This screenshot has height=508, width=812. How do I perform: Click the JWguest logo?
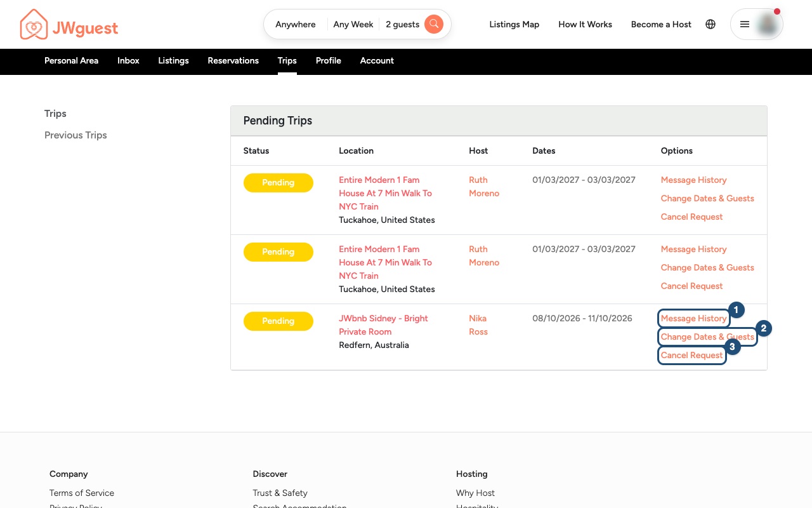click(x=69, y=25)
